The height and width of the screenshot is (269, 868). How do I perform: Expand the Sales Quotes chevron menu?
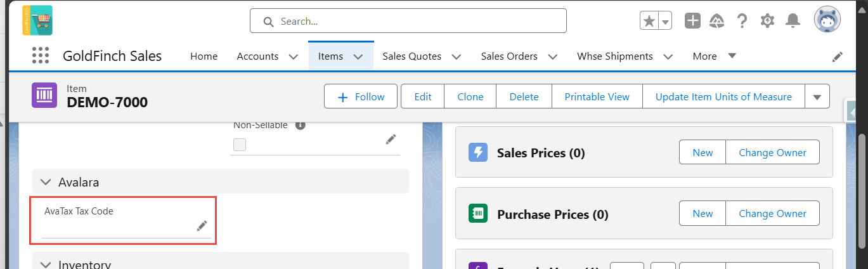456,56
